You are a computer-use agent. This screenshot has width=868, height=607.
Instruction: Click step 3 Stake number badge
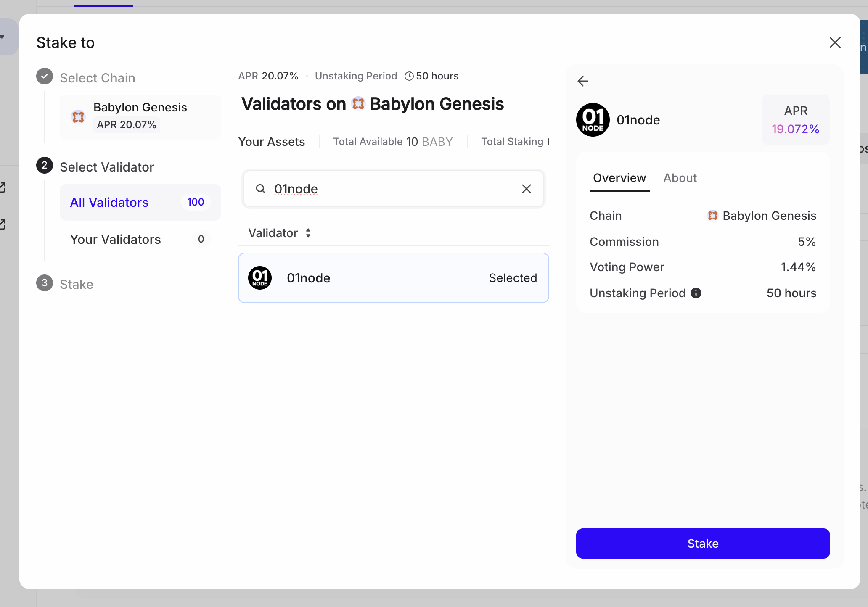[45, 283]
